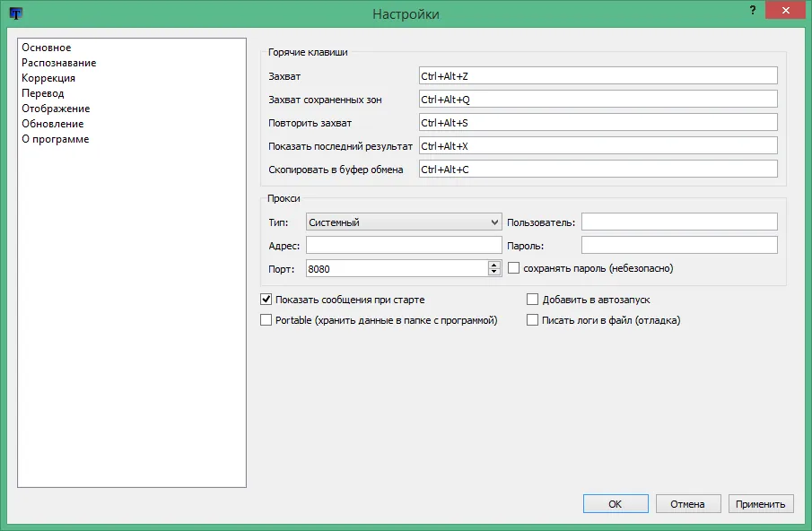Click the Применить button
This screenshot has height=531, width=812.
(x=761, y=503)
